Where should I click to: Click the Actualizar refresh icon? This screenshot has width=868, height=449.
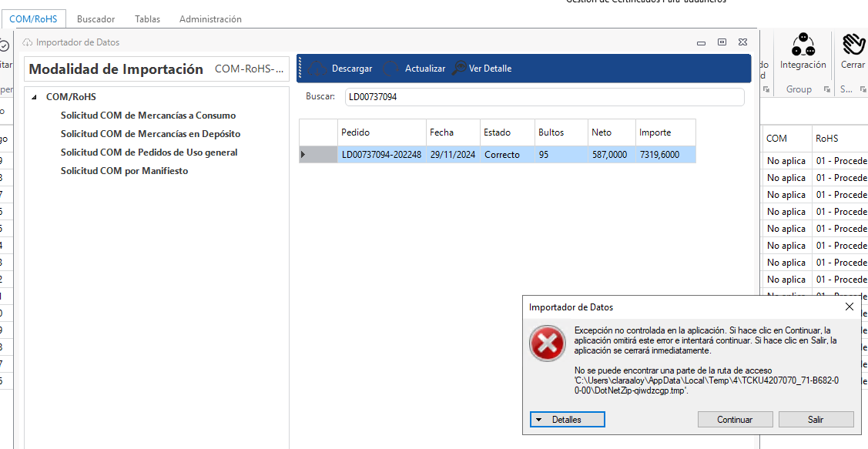pyautogui.click(x=390, y=69)
